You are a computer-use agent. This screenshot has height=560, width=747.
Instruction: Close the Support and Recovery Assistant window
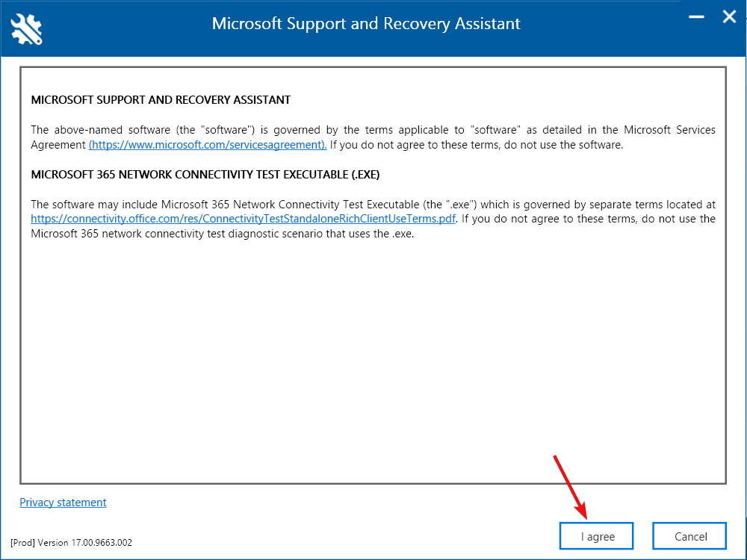[729, 17]
